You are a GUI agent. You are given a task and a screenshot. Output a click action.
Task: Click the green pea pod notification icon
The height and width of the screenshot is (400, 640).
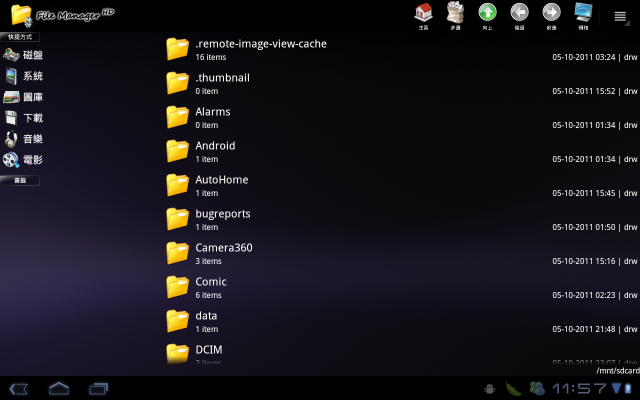click(513, 389)
